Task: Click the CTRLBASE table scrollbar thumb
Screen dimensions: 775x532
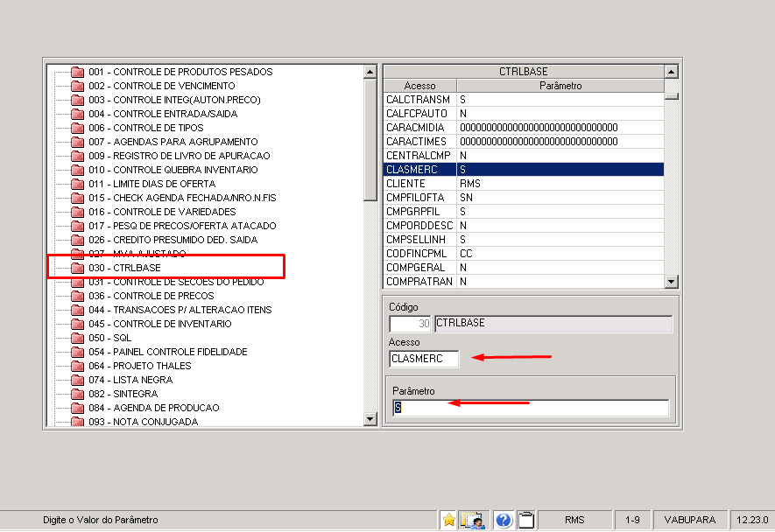Action: coord(671,96)
